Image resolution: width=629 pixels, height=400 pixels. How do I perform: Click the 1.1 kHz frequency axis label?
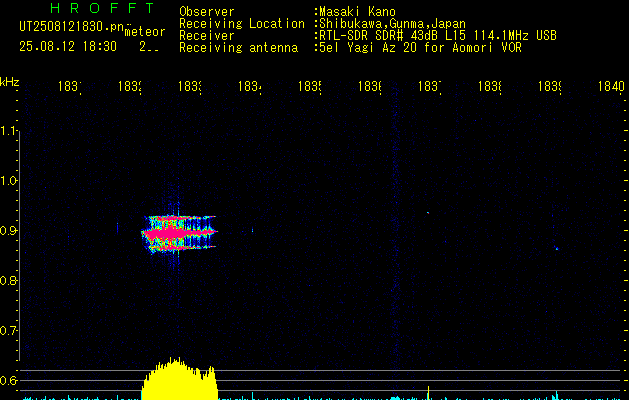coord(10,130)
